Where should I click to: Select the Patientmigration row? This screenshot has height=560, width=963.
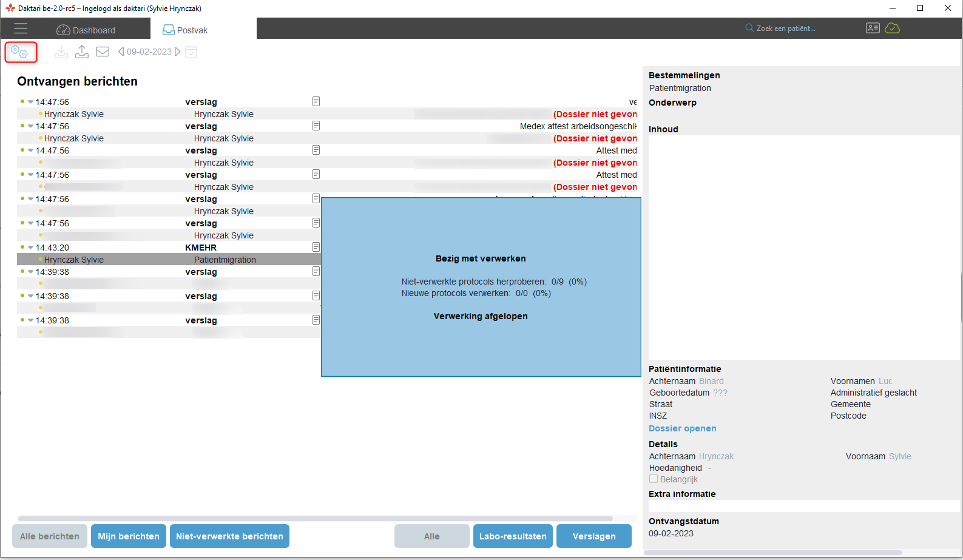point(169,260)
